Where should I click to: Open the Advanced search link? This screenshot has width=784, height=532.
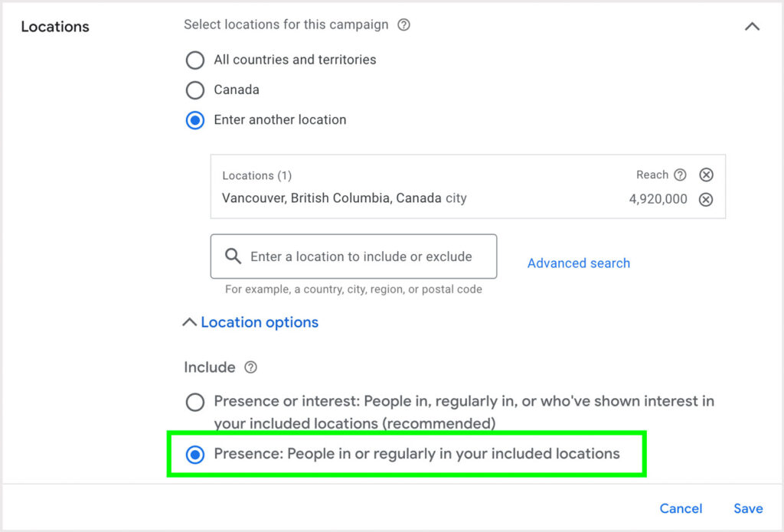(x=578, y=263)
